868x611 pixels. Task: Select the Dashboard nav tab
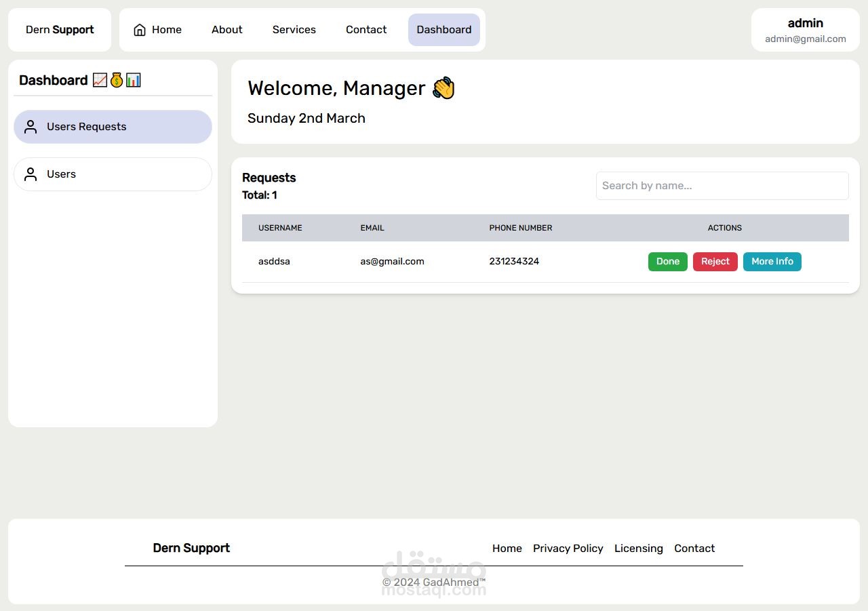pyautogui.click(x=444, y=30)
